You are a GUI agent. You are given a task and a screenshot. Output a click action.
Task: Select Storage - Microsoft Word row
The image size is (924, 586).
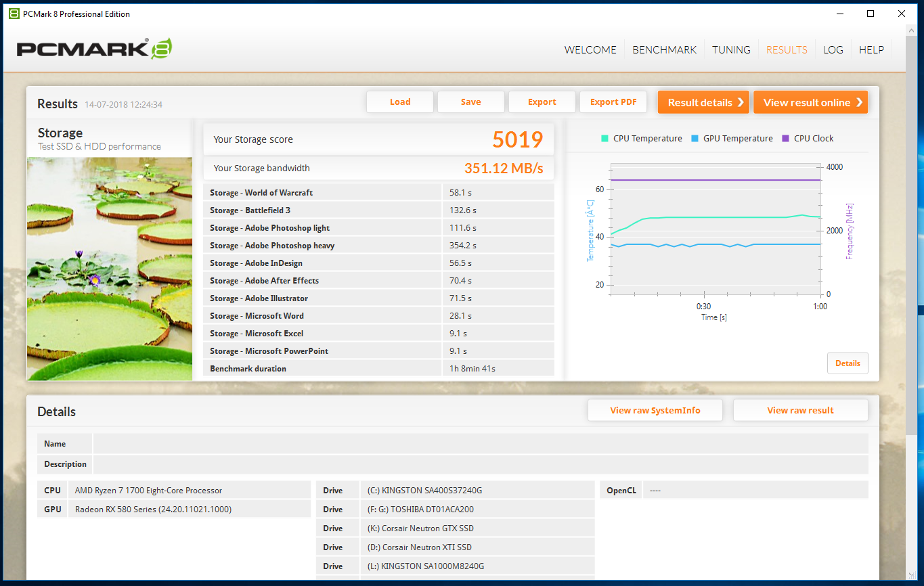pyautogui.click(x=378, y=316)
